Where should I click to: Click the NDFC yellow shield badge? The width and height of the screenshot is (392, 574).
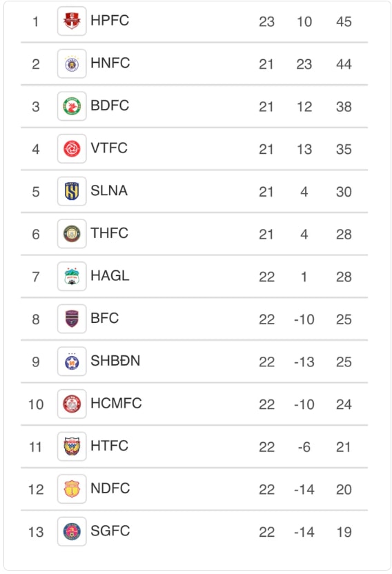72,489
